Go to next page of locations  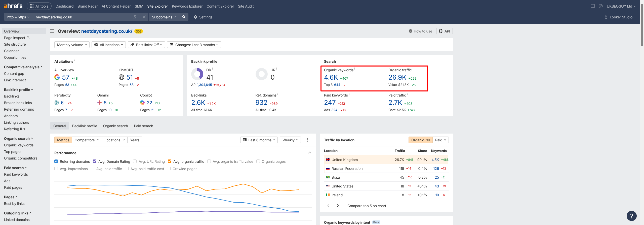click(x=338, y=206)
